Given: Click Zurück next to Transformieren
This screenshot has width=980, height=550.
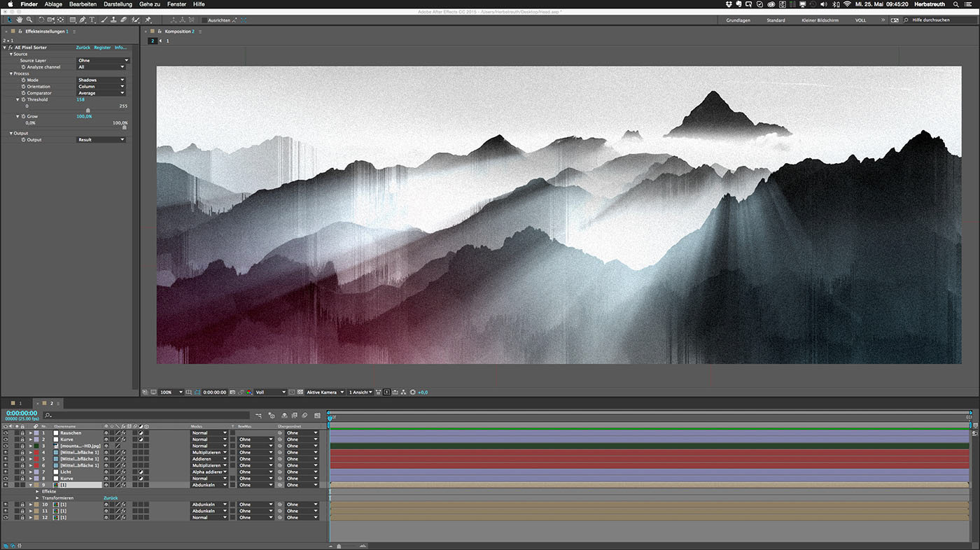Looking at the screenshot, I should click(111, 498).
